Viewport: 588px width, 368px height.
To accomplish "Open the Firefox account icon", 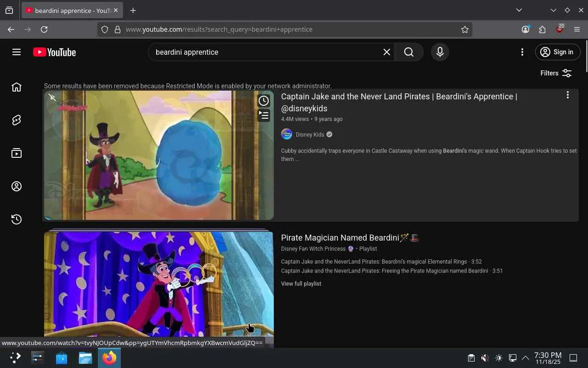I will 526,29.
